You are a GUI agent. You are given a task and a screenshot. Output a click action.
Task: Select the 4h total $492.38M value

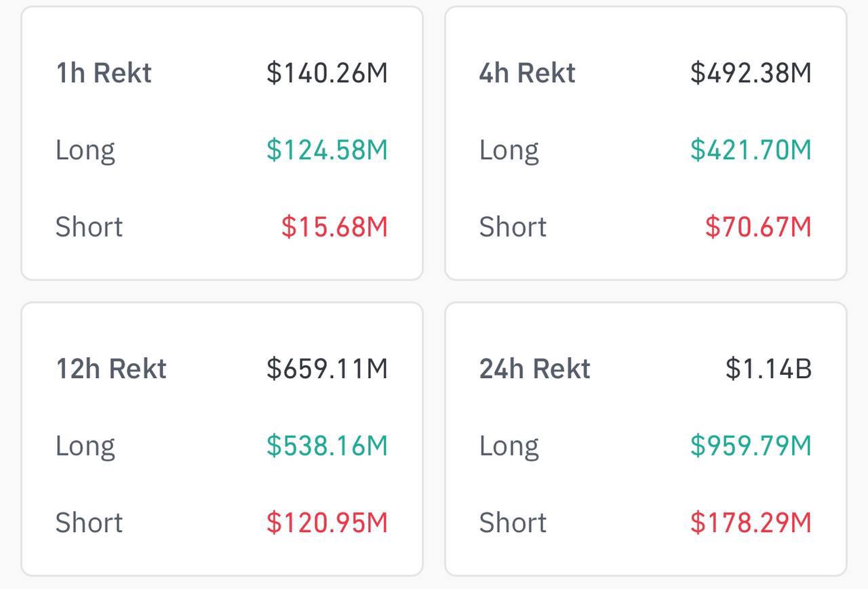pos(751,73)
